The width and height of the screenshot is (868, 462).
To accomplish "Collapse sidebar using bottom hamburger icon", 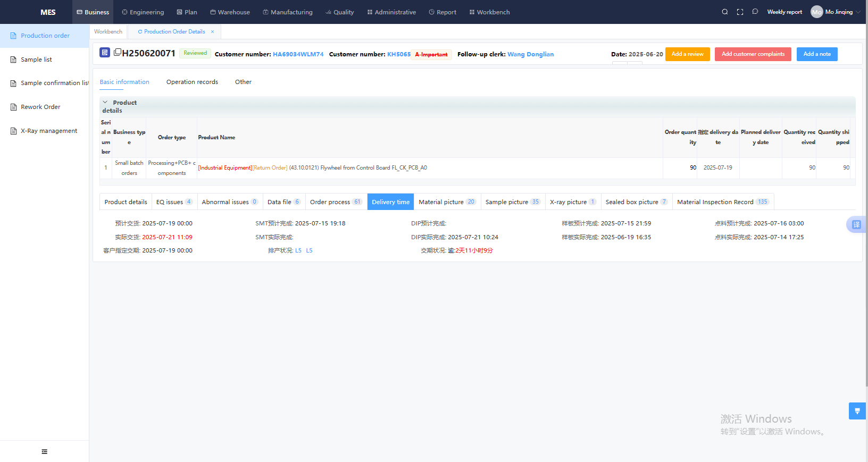I will [45, 451].
